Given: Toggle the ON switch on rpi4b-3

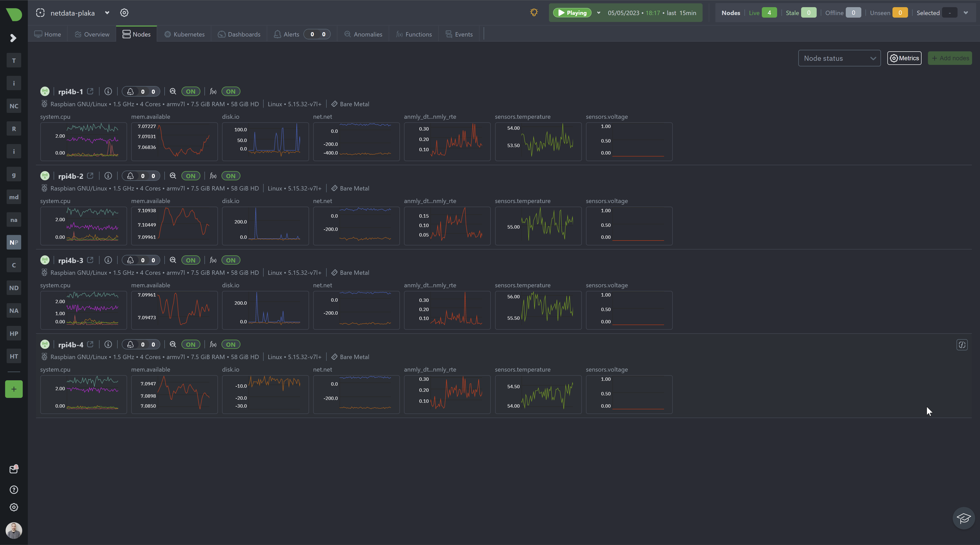Looking at the screenshot, I should 191,260.
